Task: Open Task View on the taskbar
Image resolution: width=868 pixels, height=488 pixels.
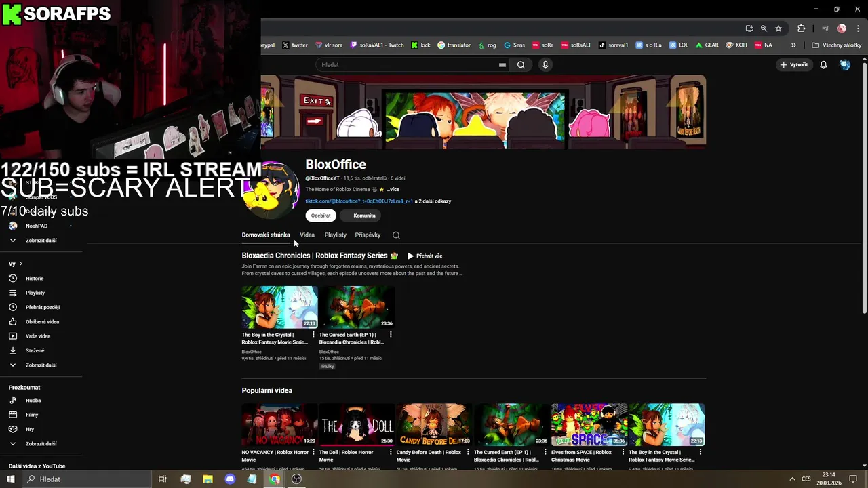Action: coord(163,479)
